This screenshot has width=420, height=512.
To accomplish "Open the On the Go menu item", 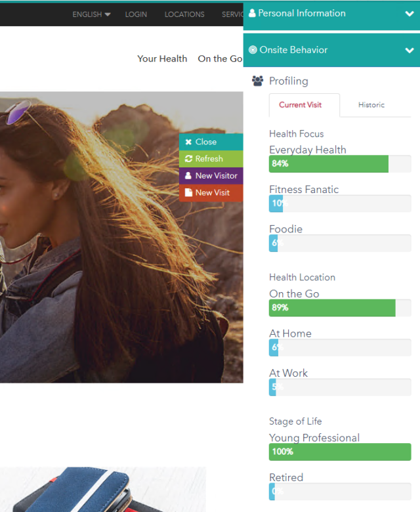I will coord(220,58).
